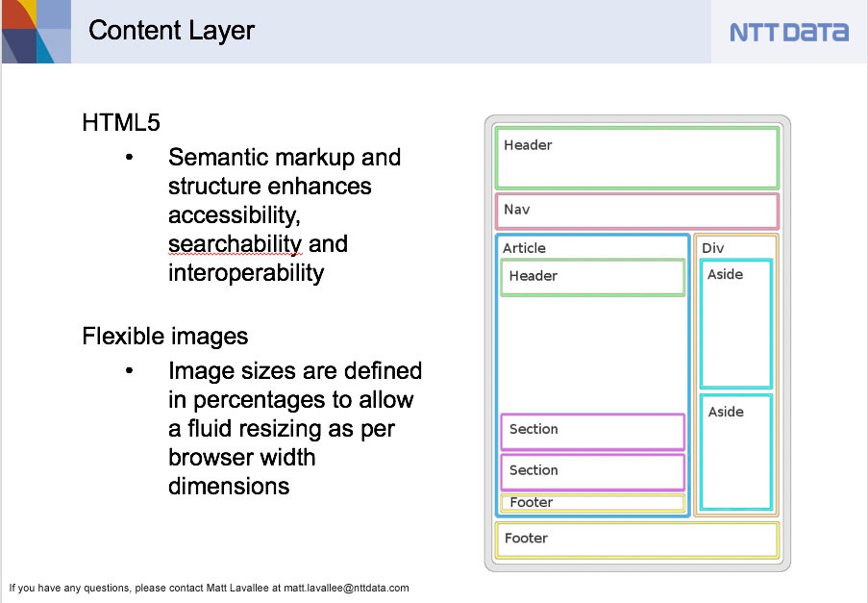This screenshot has width=868, height=603.
Task: Select the 'Content Layer' slide title
Action: 171,31
